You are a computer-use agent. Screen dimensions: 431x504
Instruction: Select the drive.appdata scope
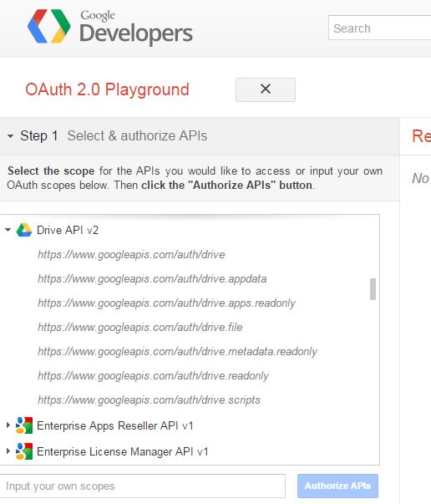click(x=152, y=278)
